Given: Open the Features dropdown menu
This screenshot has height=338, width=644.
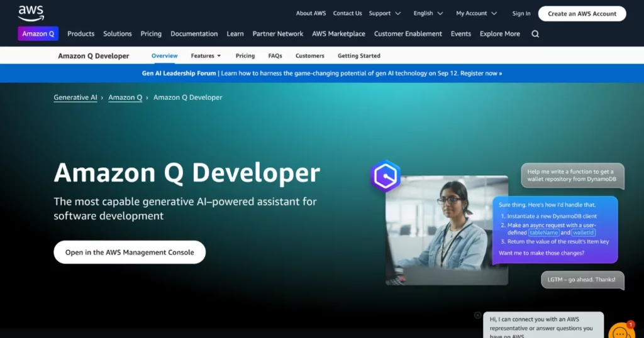Looking at the screenshot, I should click(206, 56).
